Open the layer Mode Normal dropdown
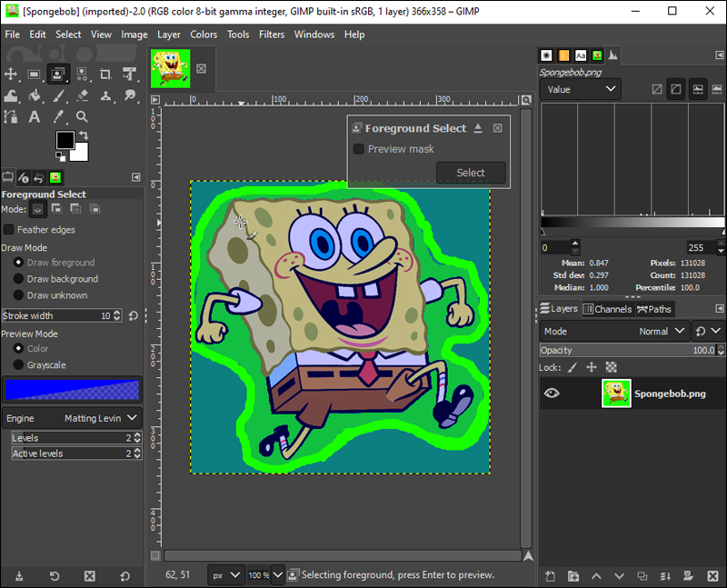The height and width of the screenshot is (588, 727). [x=658, y=331]
